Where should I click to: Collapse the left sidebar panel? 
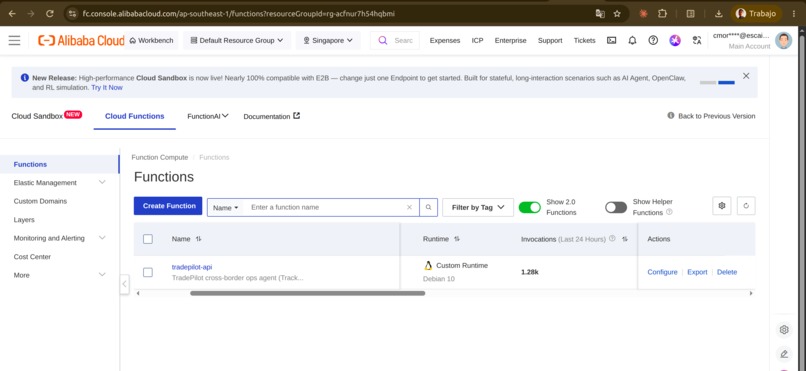(x=124, y=284)
